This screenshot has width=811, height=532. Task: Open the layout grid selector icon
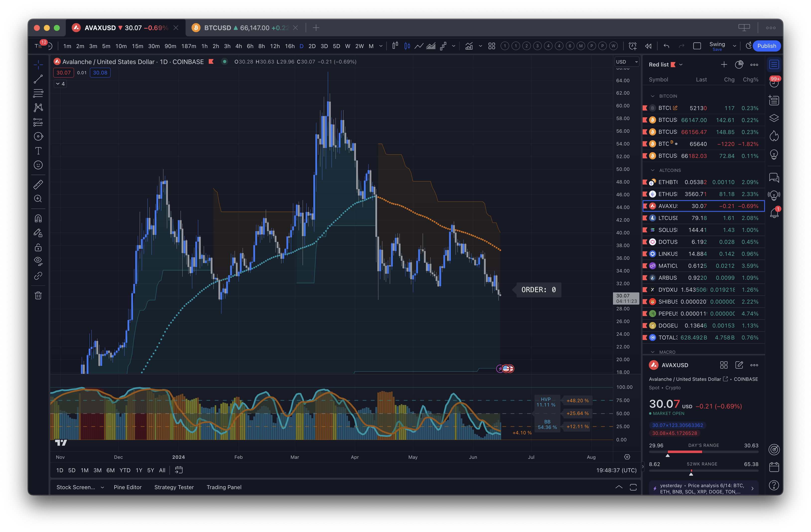491,46
